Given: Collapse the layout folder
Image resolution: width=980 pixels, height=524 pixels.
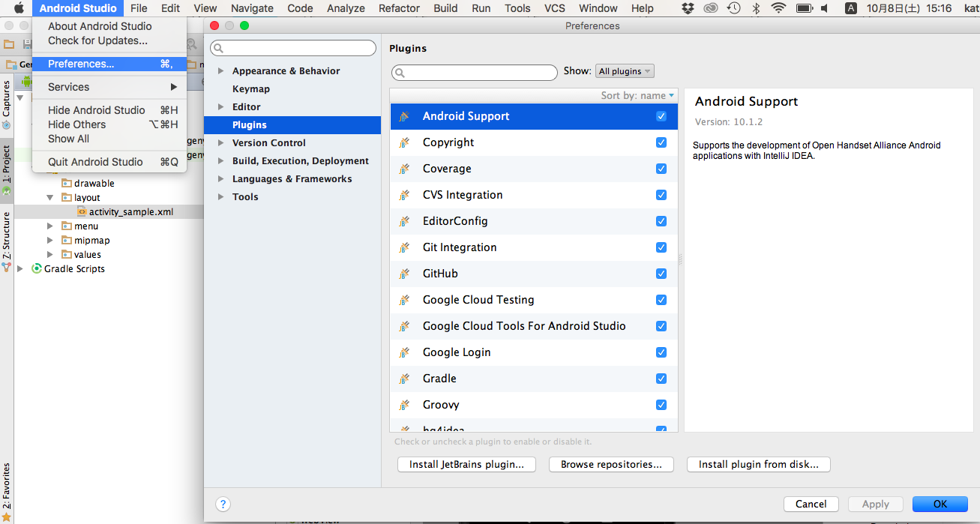Looking at the screenshot, I should pyautogui.click(x=50, y=198).
